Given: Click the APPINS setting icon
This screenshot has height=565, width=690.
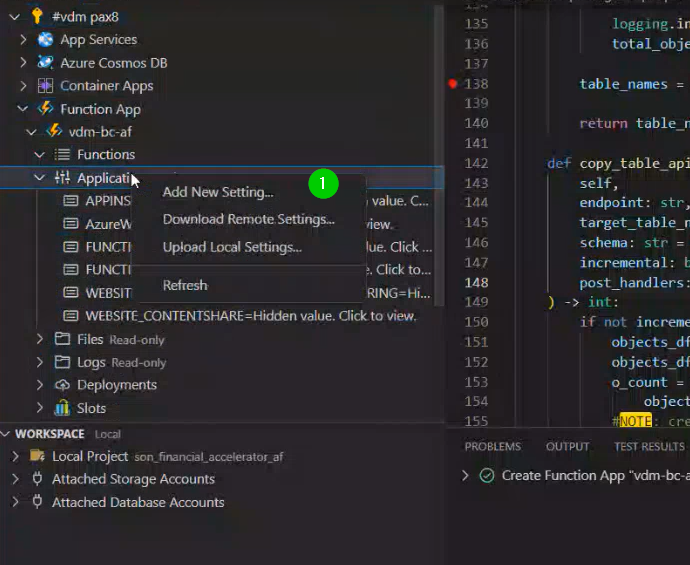Looking at the screenshot, I should click(70, 201).
